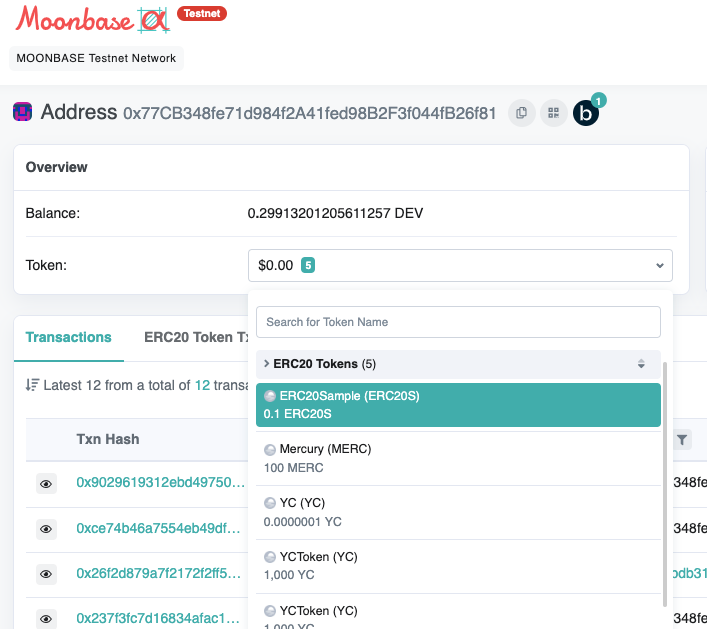Click the address 0x77CB348fe71d… text

tap(310, 113)
